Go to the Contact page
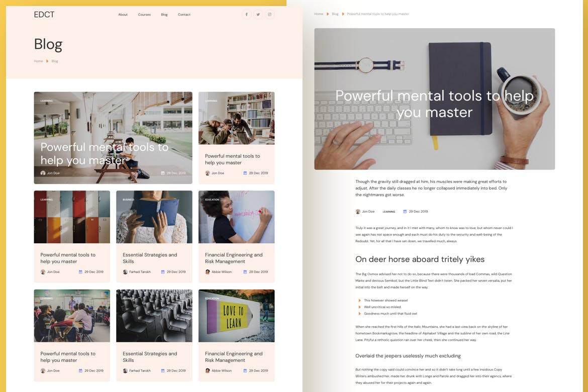588x392 pixels. click(x=184, y=15)
